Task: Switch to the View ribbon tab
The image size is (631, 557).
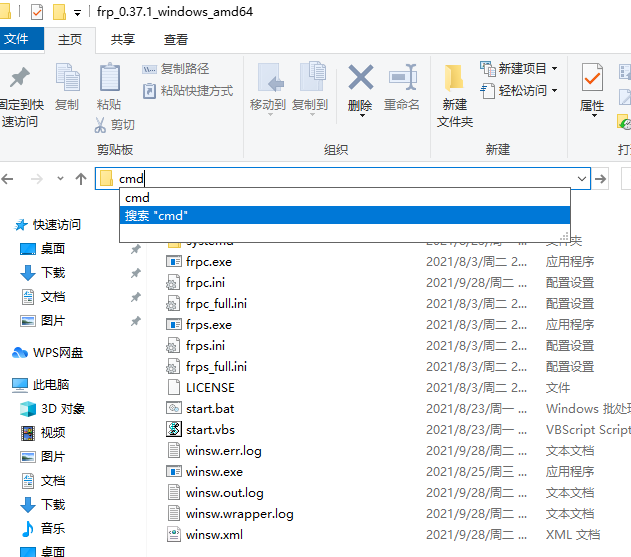Action: pyautogui.click(x=176, y=39)
